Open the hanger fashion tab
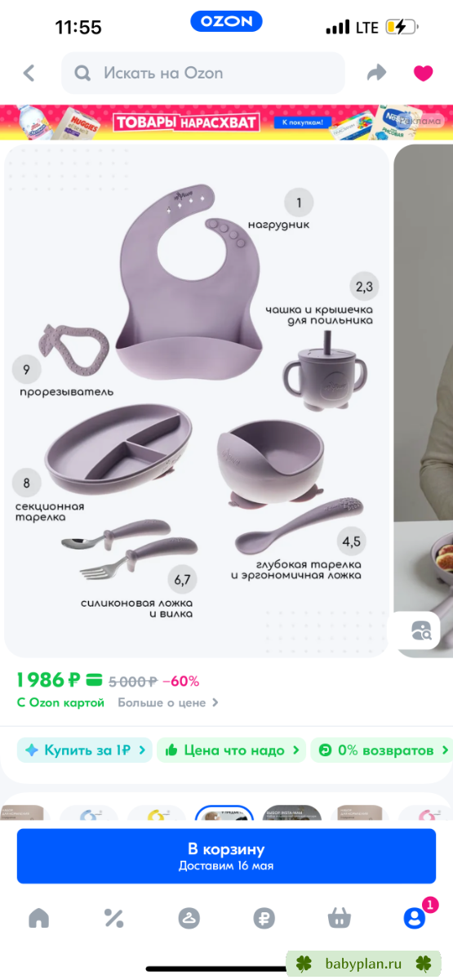453x980 pixels. point(189,918)
